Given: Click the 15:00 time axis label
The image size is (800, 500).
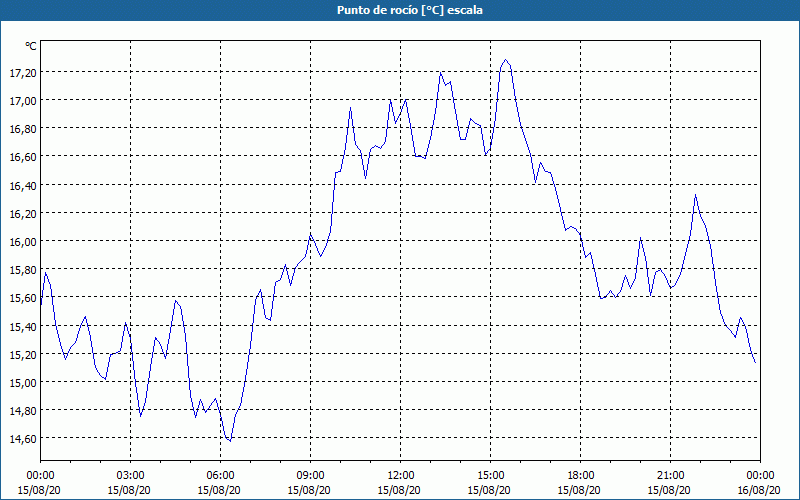Looking at the screenshot, I should tap(490, 476).
